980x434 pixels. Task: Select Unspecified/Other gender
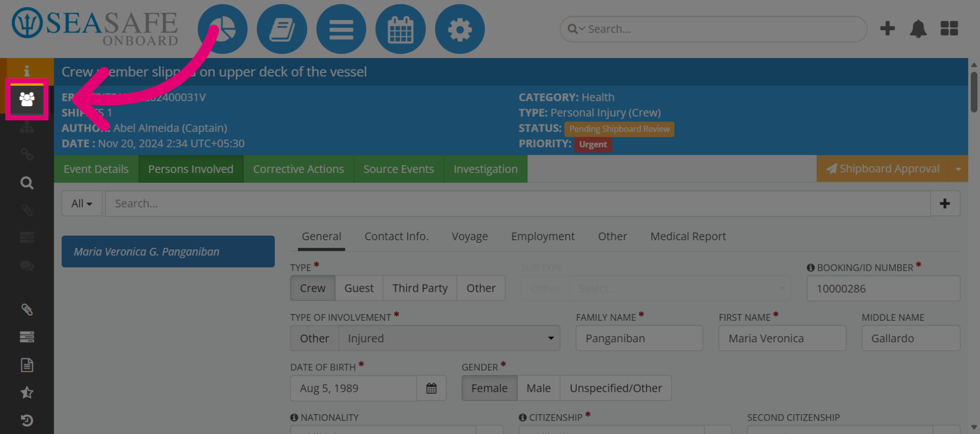(616, 388)
